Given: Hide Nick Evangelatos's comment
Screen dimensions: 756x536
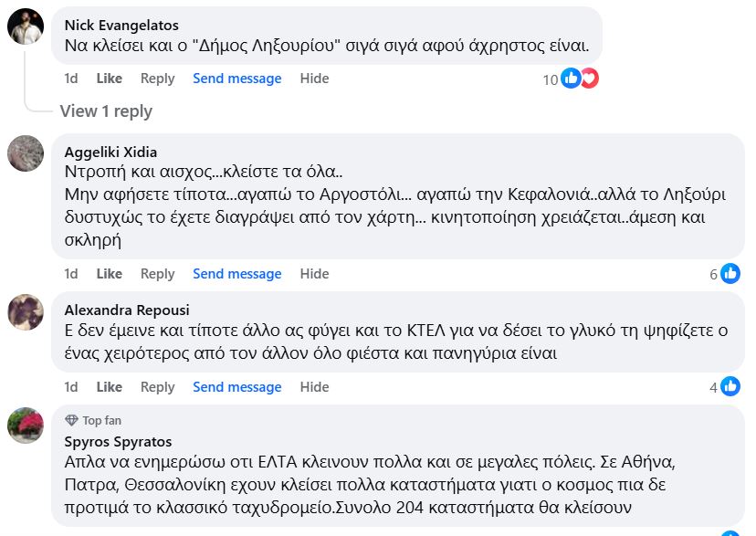Looking at the screenshot, I should pos(314,79).
